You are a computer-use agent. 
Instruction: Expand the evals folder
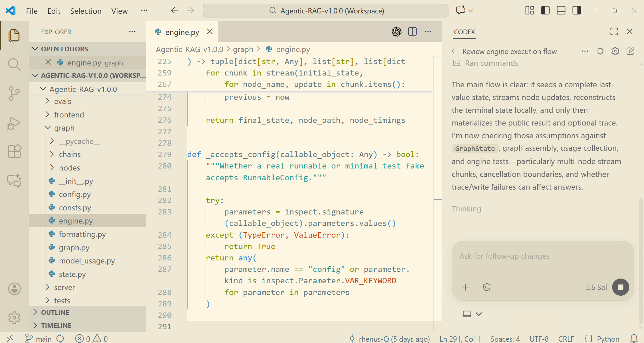[x=87, y=101]
